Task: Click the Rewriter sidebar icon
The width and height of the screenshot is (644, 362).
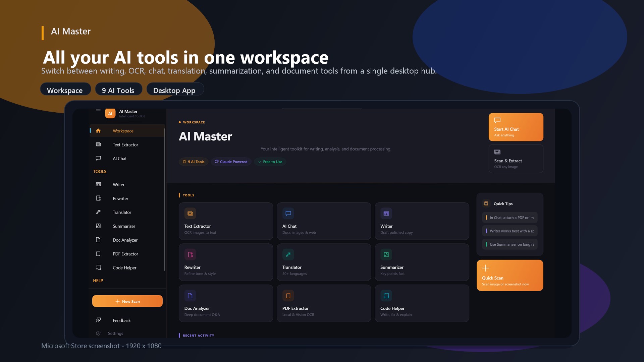Action: [98, 198]
